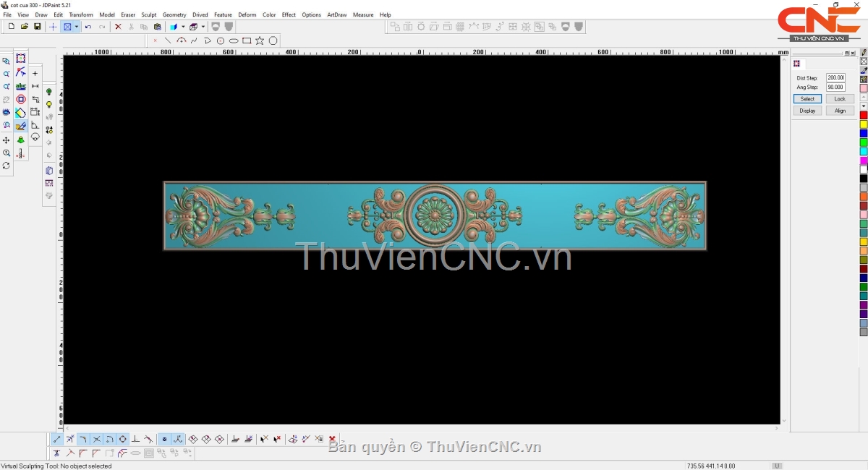
Task: Open the Sculpt menu
Action: point(148,14)
